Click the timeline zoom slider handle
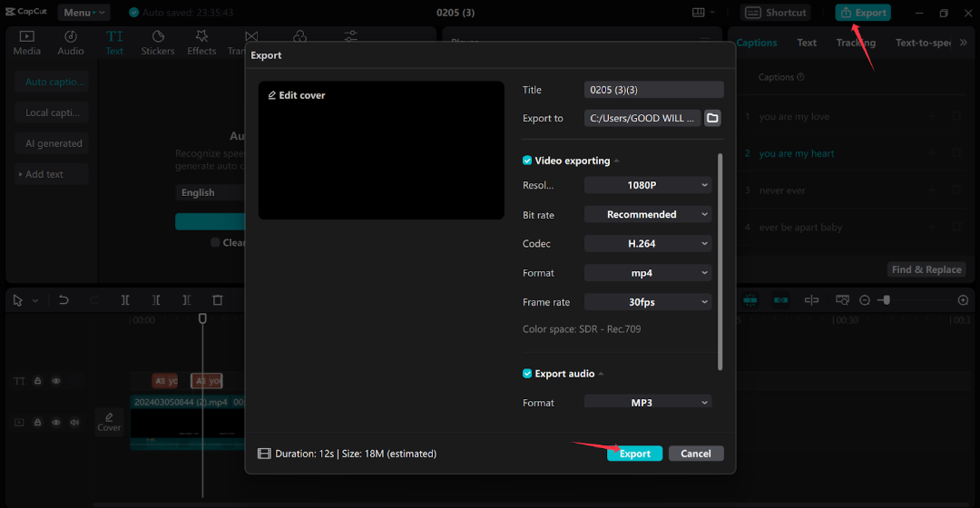The height and width of the screenshot is (508, 980). point(886,300)
